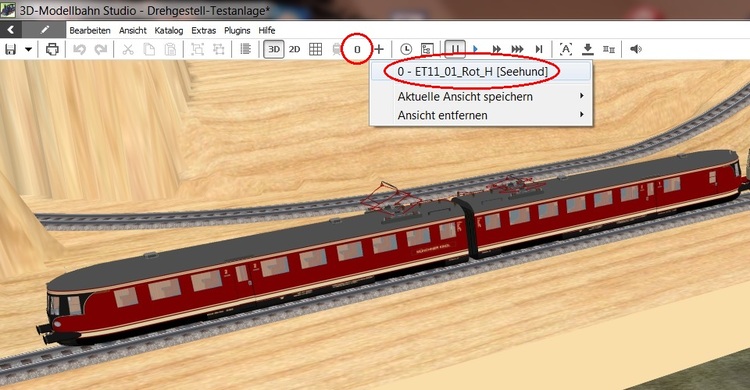
Task: Click the Save disk icon
Action: click(11, 49)
